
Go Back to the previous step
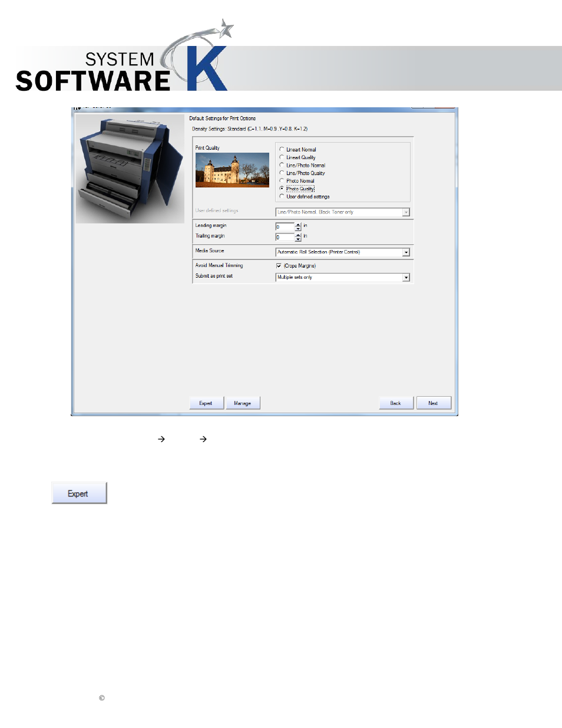[x=396, y=403]
